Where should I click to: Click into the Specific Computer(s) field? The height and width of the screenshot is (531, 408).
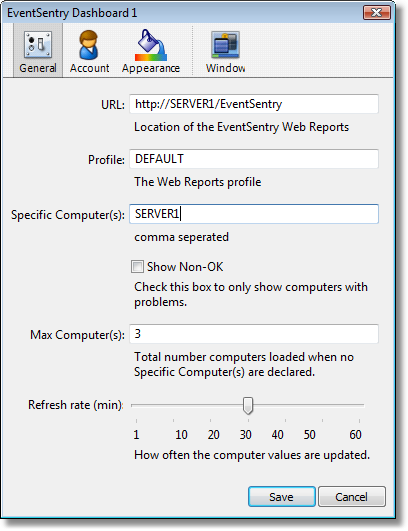pos(254,214)
